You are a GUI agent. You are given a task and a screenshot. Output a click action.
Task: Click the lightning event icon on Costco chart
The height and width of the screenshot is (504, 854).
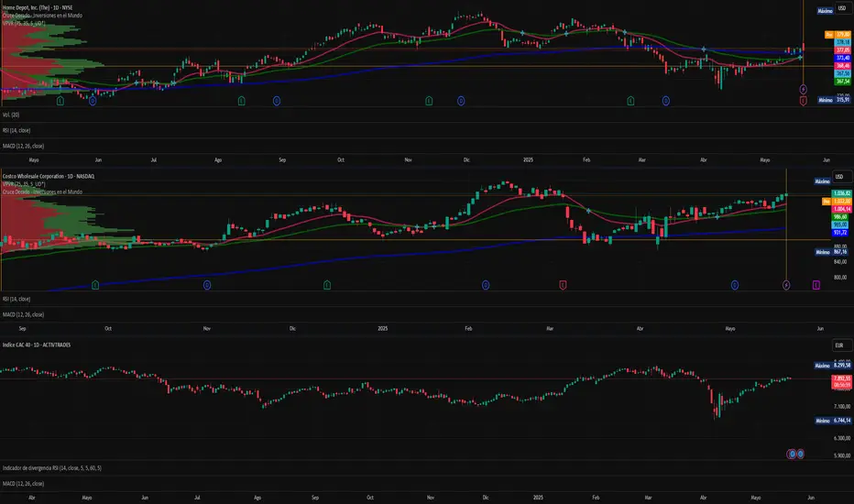click(x=786, y=285)
